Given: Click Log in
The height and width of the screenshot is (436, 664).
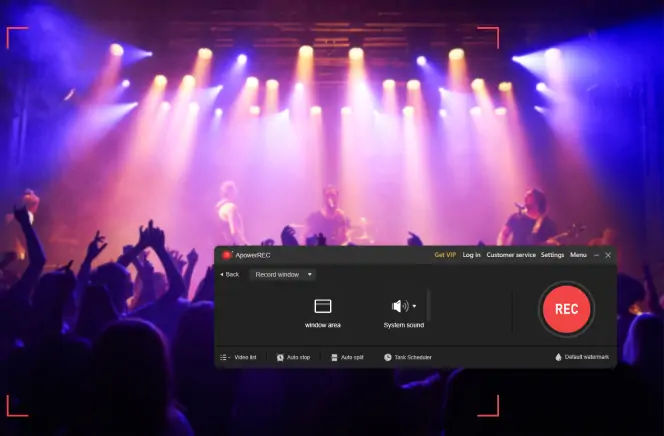Looking at the screenshot, I should (x=471, y=255).
